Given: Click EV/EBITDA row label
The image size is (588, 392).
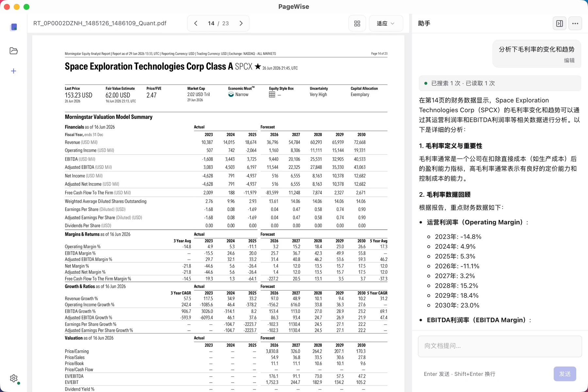Looking at the screenshot, I should pyautogui.click(x=74, y=376).
